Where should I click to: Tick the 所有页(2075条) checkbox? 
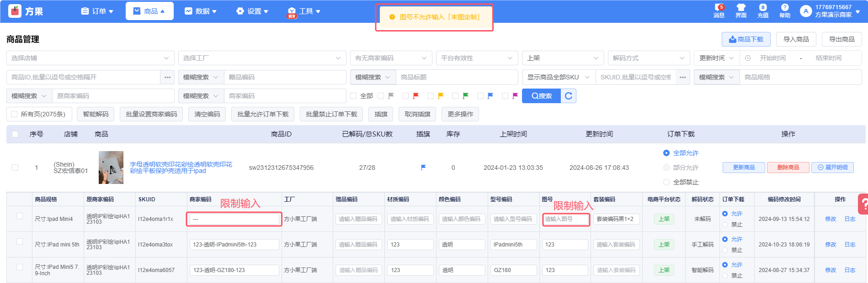14,114
